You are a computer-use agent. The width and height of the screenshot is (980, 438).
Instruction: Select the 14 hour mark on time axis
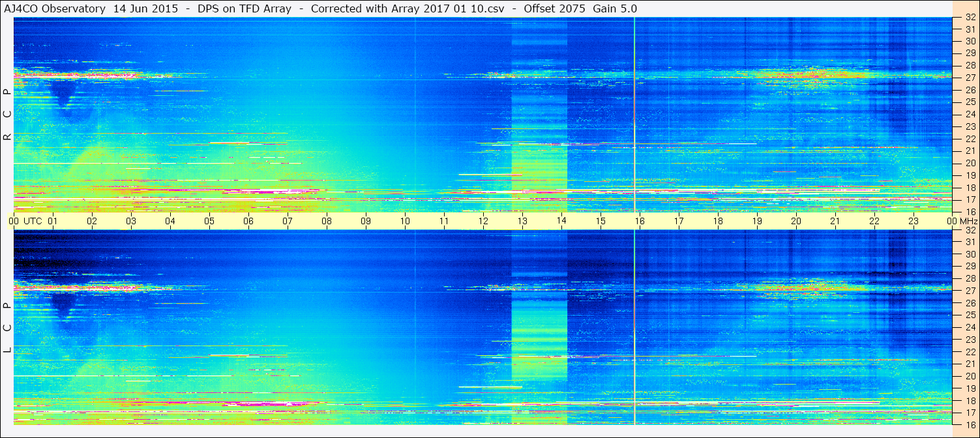pyautogui.click(x=561, y=221)
